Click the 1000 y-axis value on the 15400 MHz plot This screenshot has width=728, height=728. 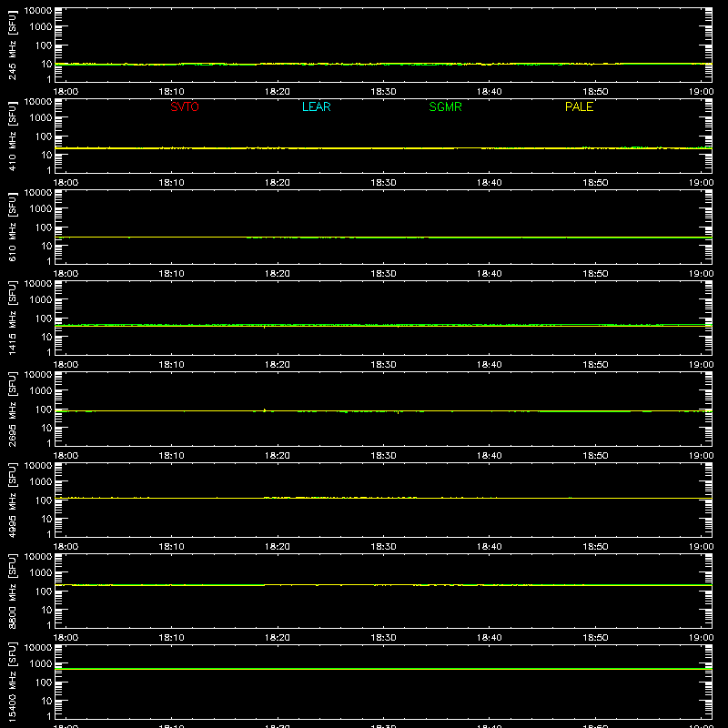tap(41, 664)
